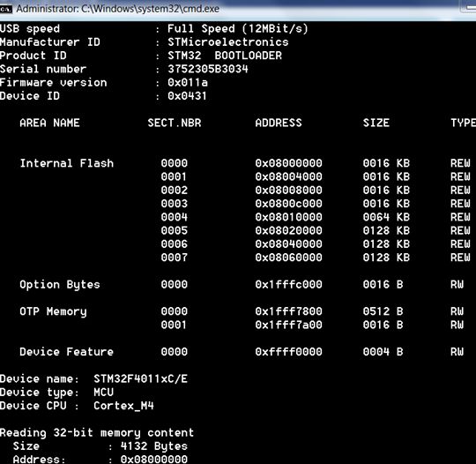The width and height of the screenshot is (476, 464).
Task: Click the SIZE column header
Action: click(376, 123)
